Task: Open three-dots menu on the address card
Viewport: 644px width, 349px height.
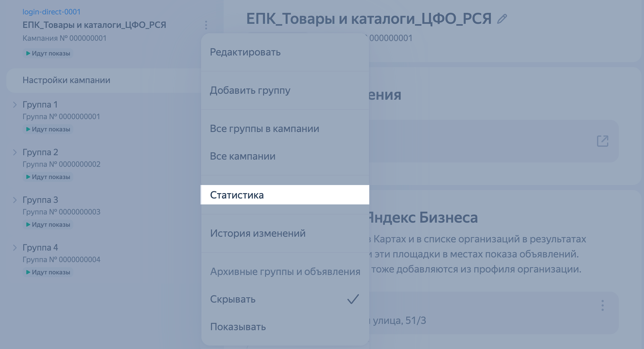Action: click(x=602, y=305)
